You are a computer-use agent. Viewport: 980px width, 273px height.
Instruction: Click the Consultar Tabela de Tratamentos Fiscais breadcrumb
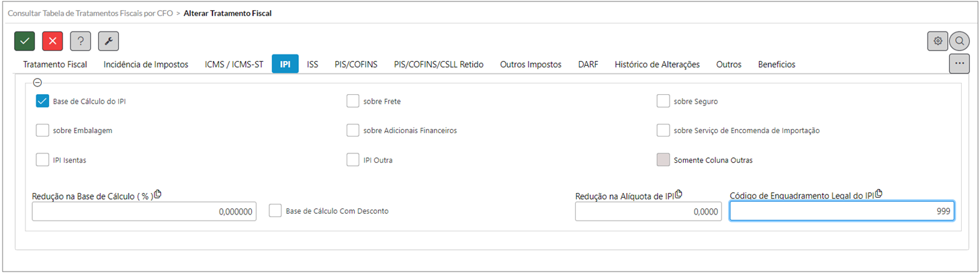(x=90, y=13)
